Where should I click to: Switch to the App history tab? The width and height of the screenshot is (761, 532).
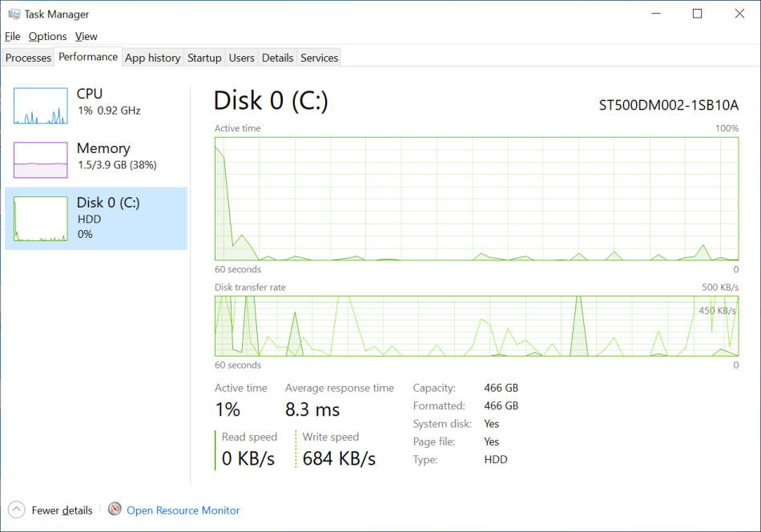pos(152,58)
